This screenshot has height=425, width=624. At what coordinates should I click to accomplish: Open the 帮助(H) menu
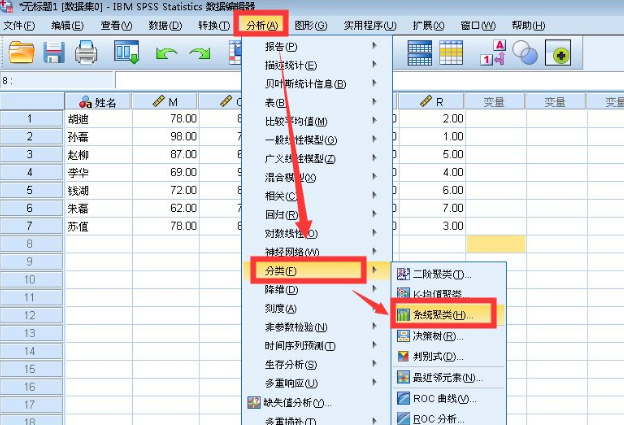(x=528, y=26)
